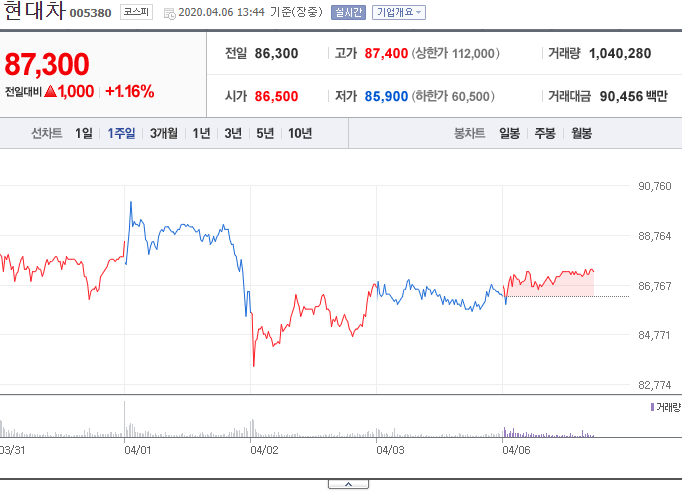Click the 04/02 date axis label
Image resolution: width=682 pixels, height=492 pixels.
tap(264, 450)
